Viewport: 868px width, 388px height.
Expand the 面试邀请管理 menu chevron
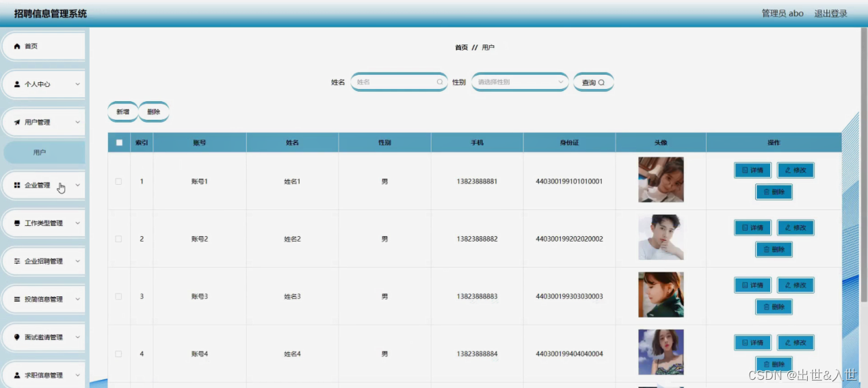pos(77,337)
